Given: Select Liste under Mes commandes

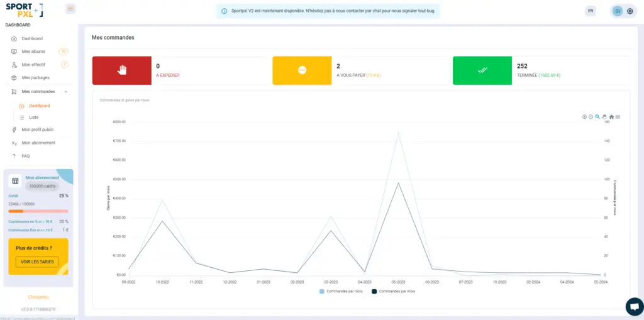Looking at the screenshot, I should click(34, 118).
